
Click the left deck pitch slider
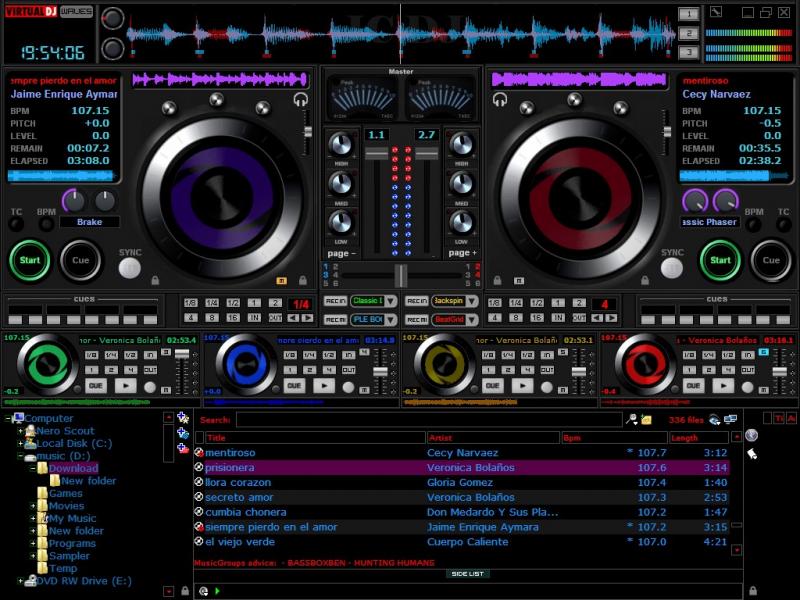(308, 132)
